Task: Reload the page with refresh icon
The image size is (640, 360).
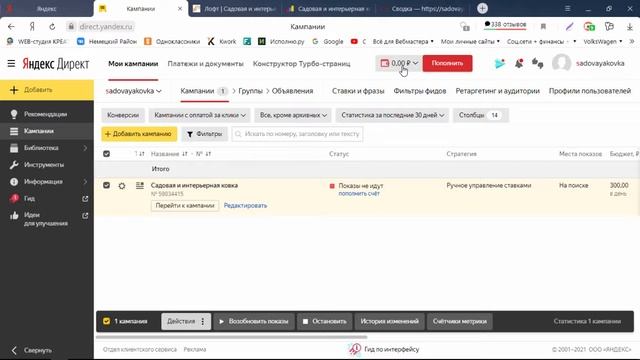Action: pyautogui.click(x=52, y=27)
